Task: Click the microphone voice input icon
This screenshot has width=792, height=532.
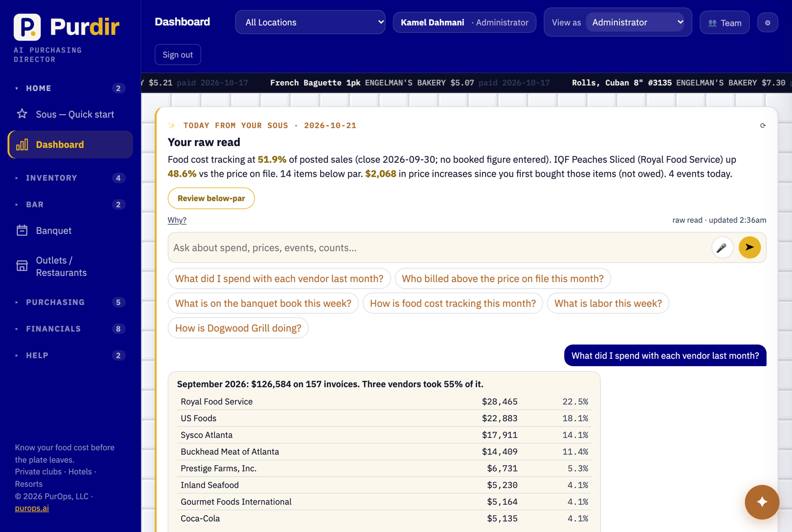Action: [x=722, y=247]
